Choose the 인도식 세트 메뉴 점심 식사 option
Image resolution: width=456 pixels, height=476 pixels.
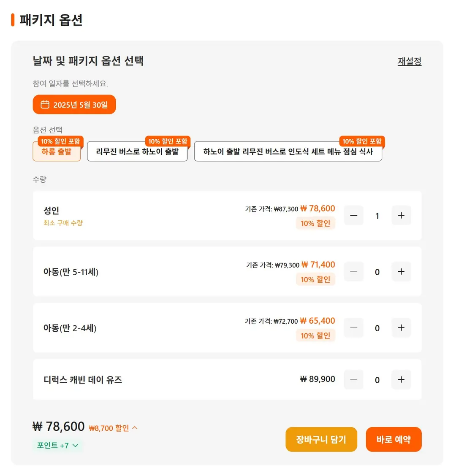click(288, 151)
